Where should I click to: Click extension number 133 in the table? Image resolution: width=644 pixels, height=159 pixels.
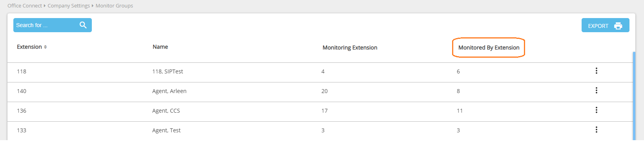(22, 130)
